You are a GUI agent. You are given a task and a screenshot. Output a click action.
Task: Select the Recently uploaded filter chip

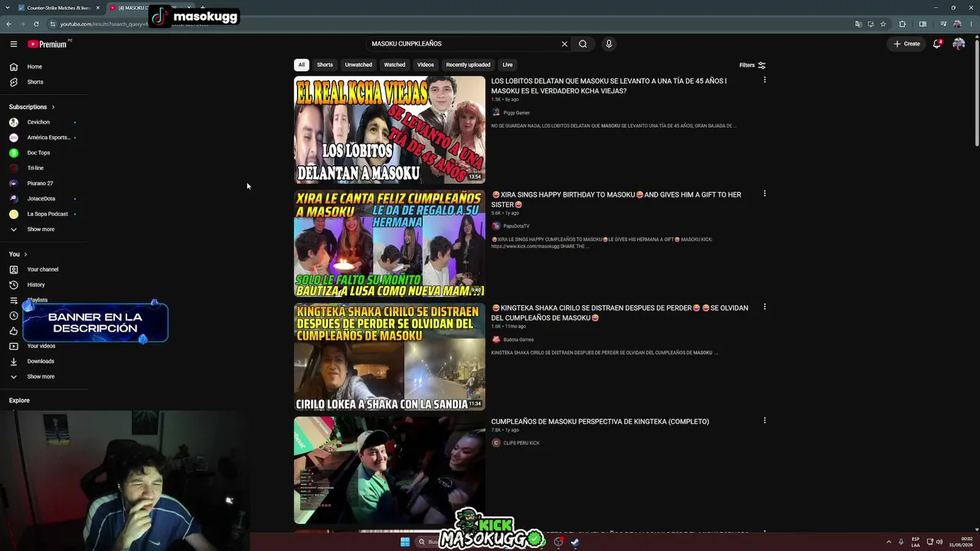pos(468,65)
